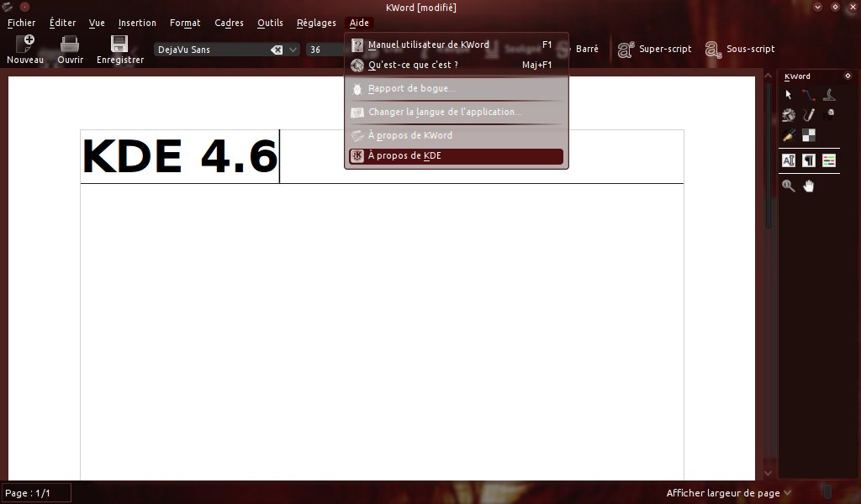Open the Insertion menu
Viewport: 861px width, 504px height.
click(x=137, y=23)
